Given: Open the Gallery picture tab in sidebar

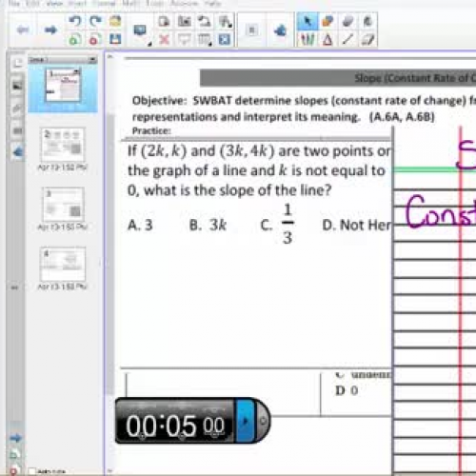Looking at the screenshot, I should (17, 85).
